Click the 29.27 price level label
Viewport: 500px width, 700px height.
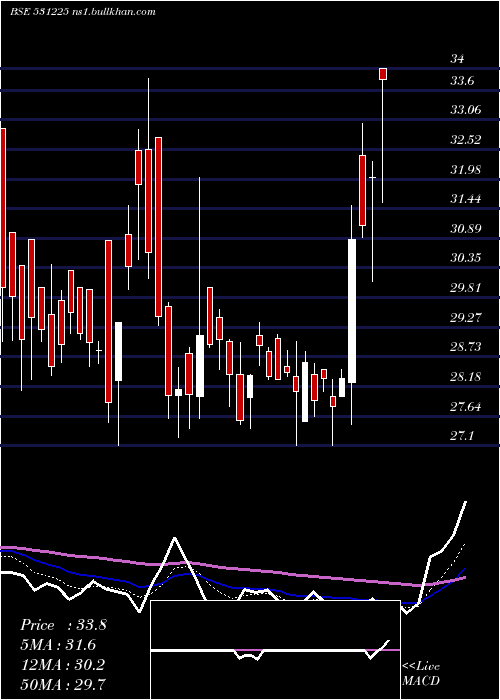[x=466, y=317]
